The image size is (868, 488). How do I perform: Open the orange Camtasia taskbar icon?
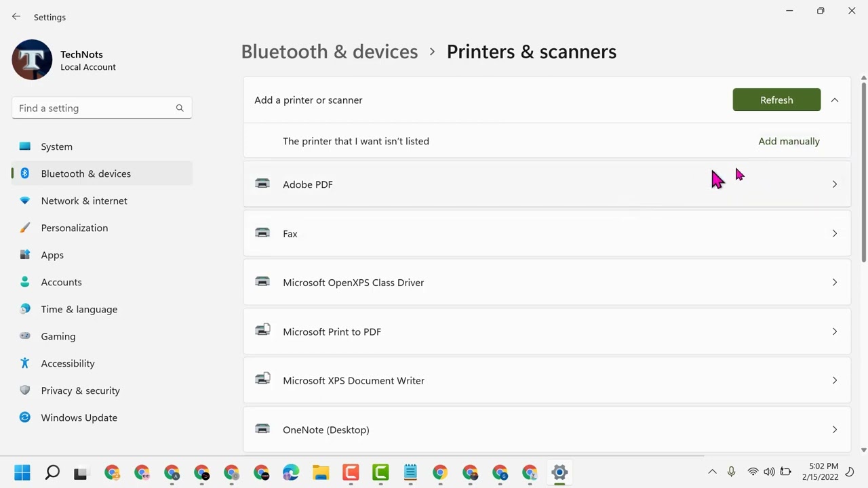click(x=351, y=472)
